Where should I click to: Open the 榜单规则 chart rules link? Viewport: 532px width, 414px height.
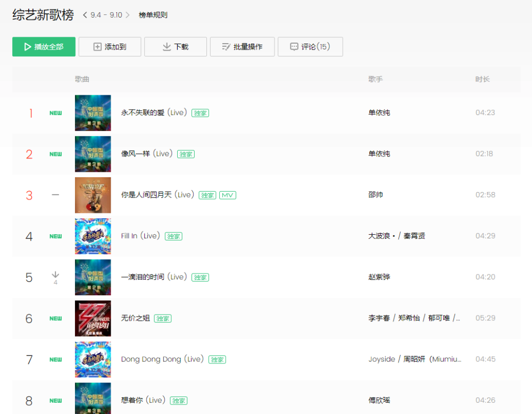point(153,15)
